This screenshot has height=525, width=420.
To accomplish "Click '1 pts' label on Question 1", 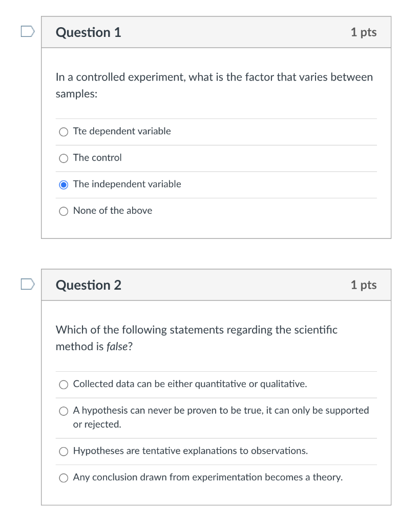I will point(364,32).
